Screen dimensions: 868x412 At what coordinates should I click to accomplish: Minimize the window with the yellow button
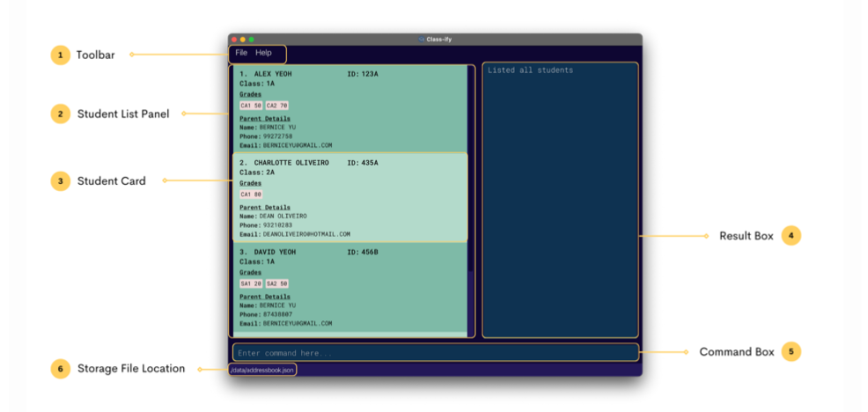pyautogui.click(x=242, y=40)
